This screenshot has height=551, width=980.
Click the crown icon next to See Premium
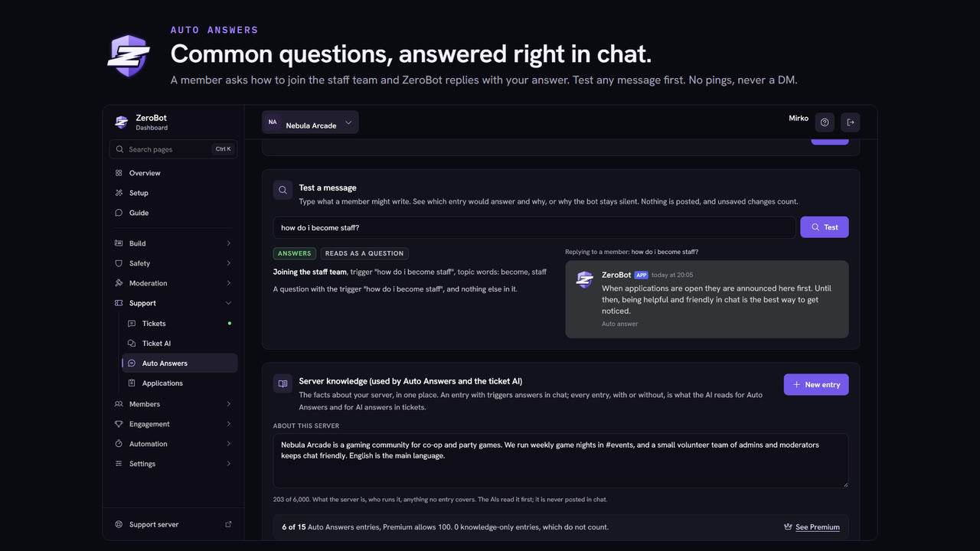[788, 527]
